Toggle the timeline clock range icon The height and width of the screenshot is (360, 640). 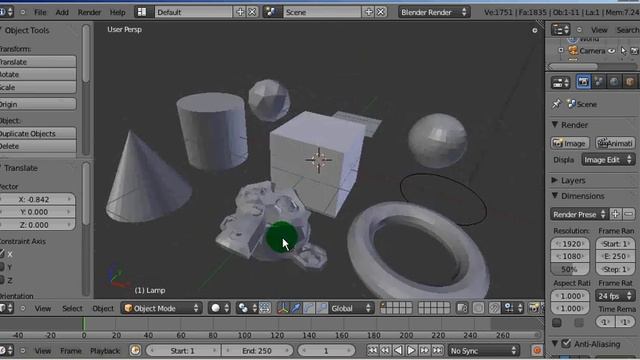click(x=135, y=350)
